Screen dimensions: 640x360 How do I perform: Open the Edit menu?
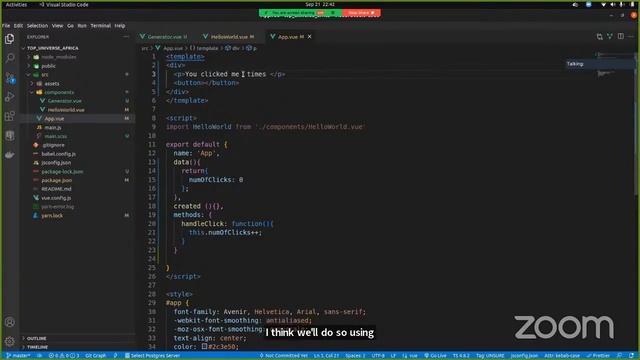point(18,26)
